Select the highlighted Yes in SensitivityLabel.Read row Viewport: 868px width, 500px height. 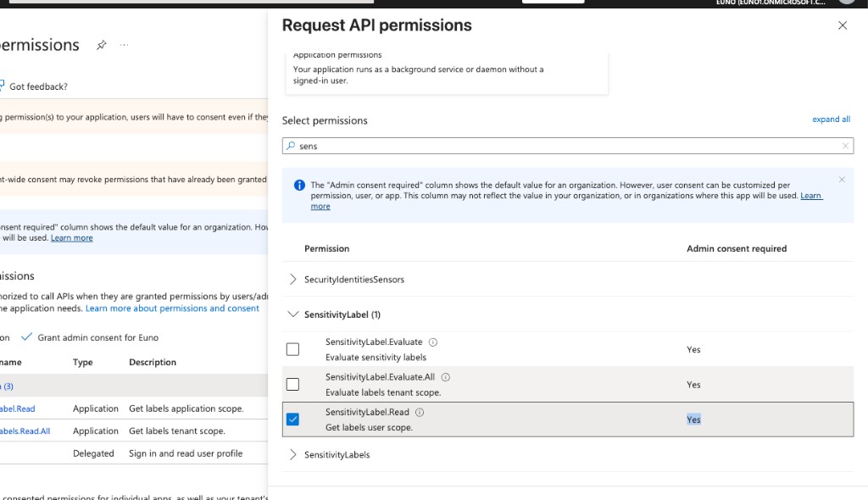point(693,419)
